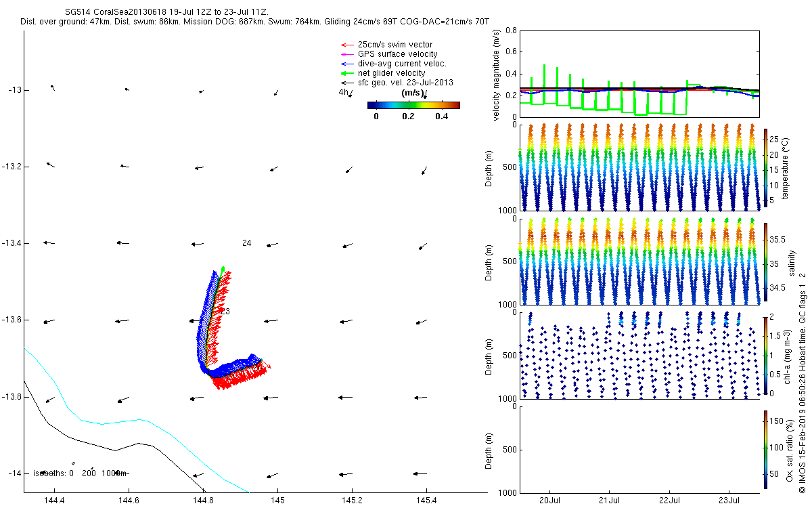Click the '4h' scale label on the map
The height and width of the screenshot is (508, 812).
(x=343, y=91)
